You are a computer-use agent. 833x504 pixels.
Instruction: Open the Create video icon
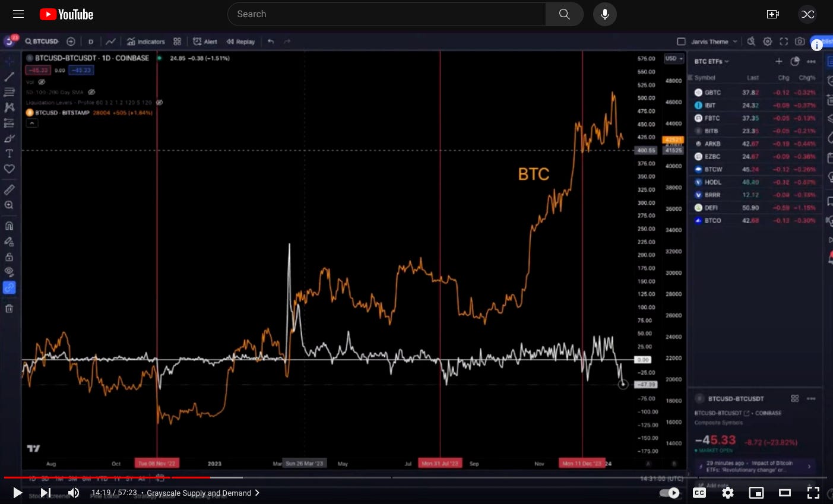tap(772, 14)
